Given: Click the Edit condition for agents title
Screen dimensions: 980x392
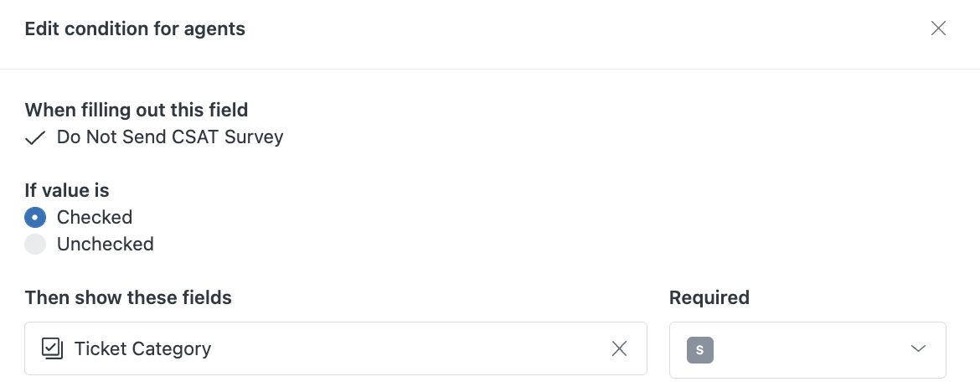Looking at the screenshot, I should point(135,29).
